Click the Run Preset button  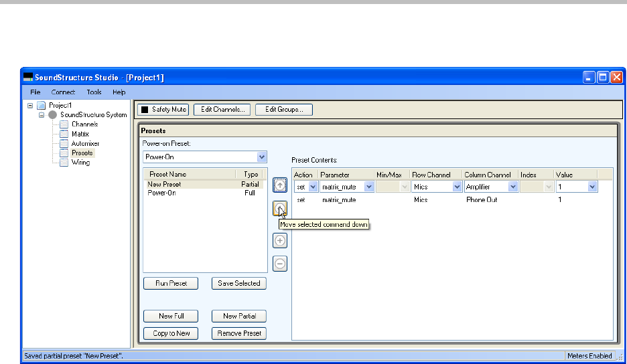pos(171,283)
